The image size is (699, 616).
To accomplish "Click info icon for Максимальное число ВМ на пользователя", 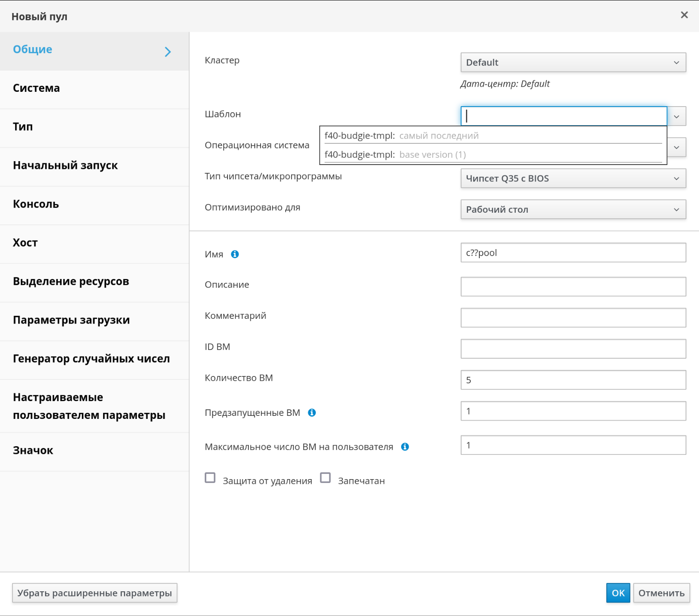I will (x=405, y=447).
